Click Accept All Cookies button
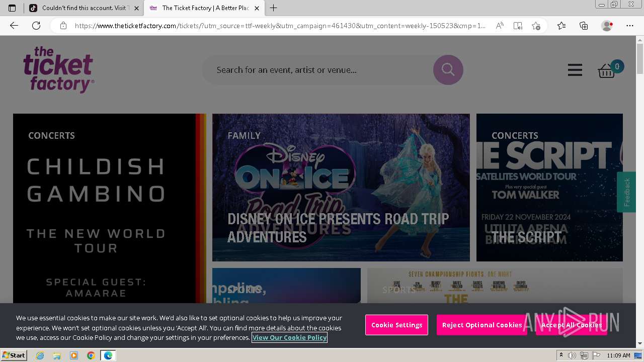 click(x=572, y=325)
